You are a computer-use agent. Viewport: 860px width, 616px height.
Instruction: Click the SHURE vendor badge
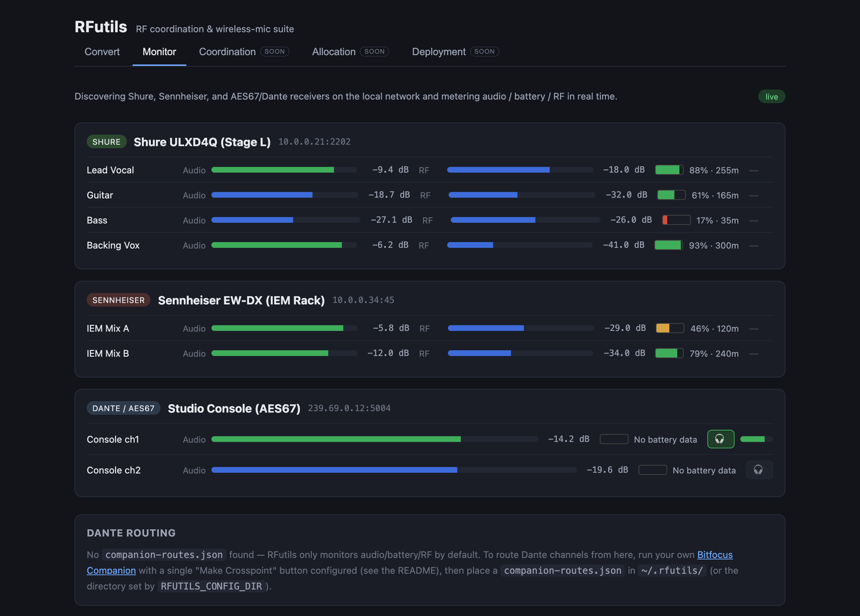[x=106, y=142]
